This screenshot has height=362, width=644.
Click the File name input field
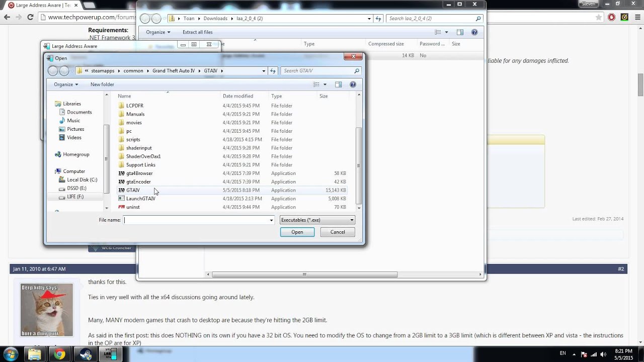click(196, 220)
